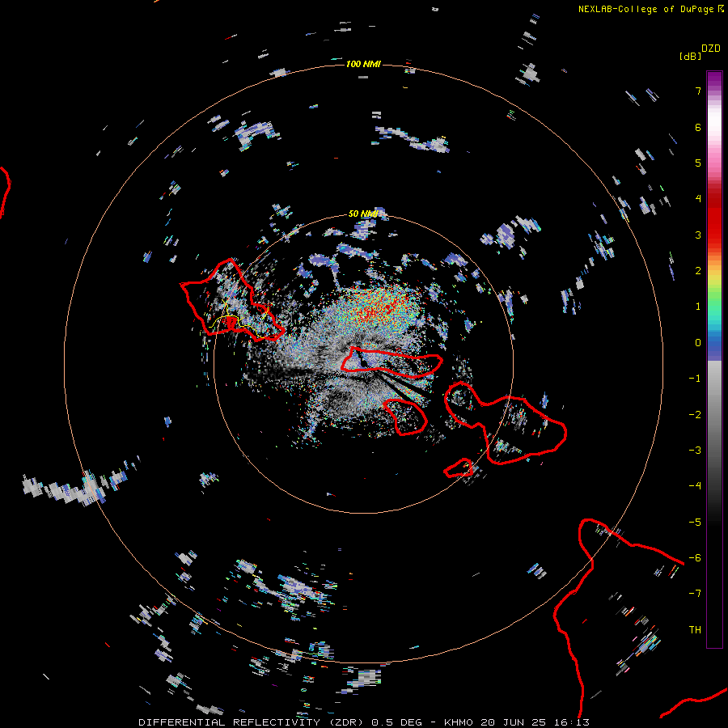728x728 pixels.
Task: Click the 20 JUN 25 date text
Action: (514, 722)
